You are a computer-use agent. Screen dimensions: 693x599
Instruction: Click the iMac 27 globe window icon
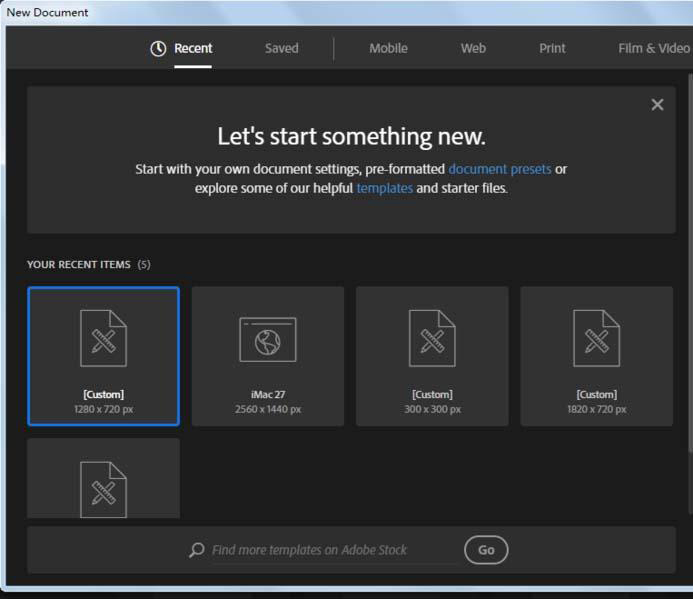pos(267,339)
